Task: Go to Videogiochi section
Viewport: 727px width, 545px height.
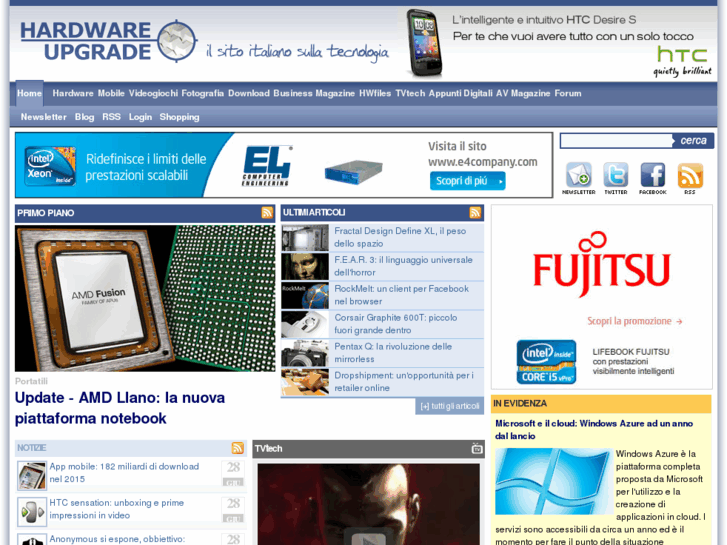Action: click(x=153, y=93)
